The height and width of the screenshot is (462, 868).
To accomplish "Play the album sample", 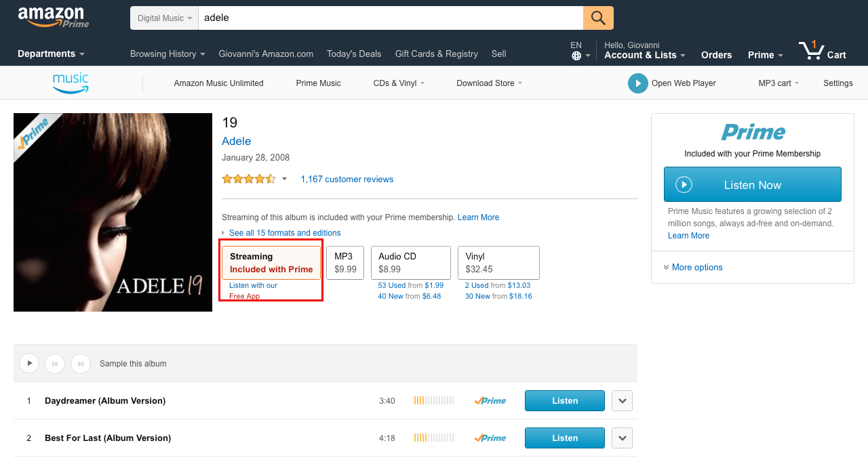I will point(28,364).
